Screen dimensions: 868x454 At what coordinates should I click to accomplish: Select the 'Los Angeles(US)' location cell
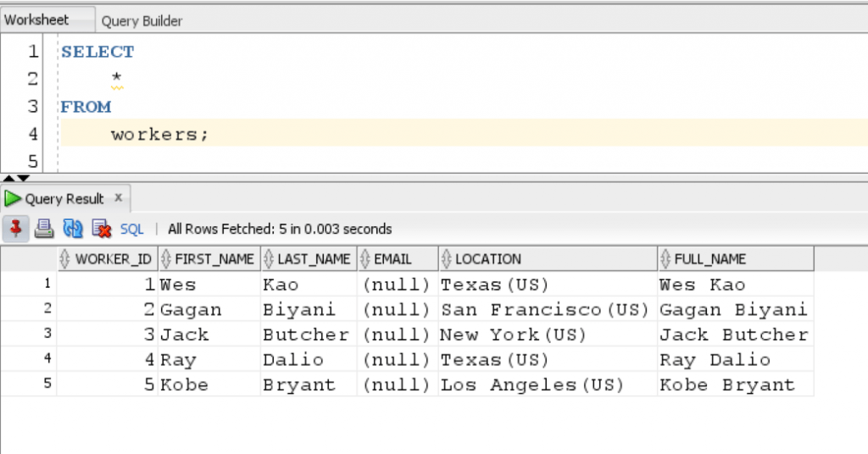[548, 385]
